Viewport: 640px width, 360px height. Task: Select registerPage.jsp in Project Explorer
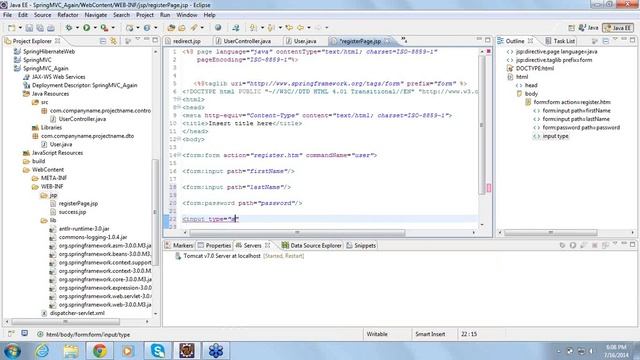click(78, 203)
